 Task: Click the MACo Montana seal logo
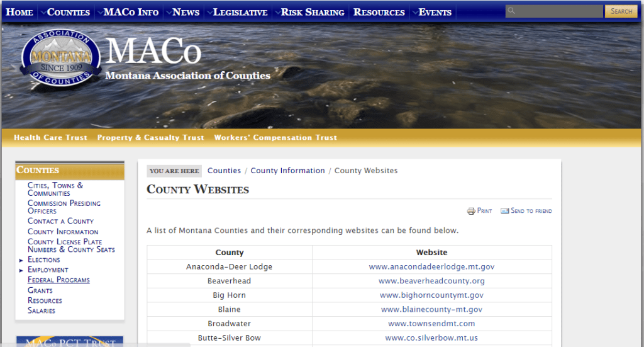[x=61, y=59]
